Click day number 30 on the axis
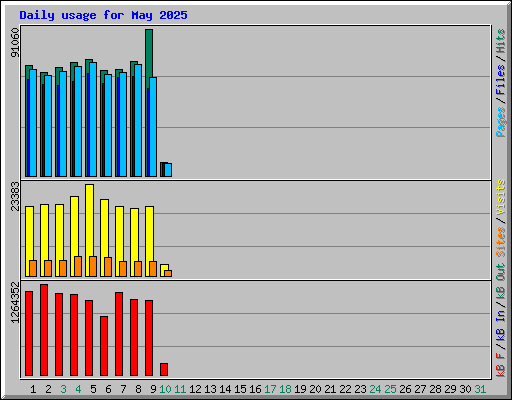The width and height of the screenshot is (512, 400). 465,389
